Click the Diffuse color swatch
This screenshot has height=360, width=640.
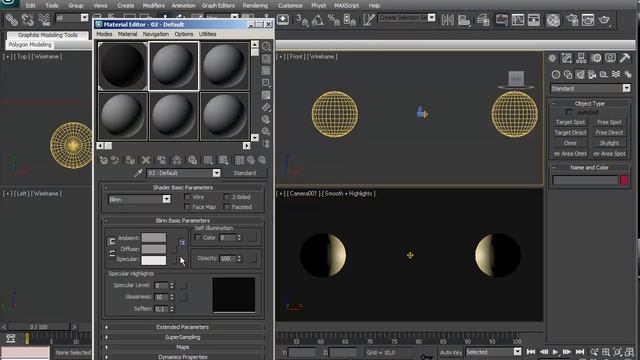pyautogui.click(x=153, y=249)
